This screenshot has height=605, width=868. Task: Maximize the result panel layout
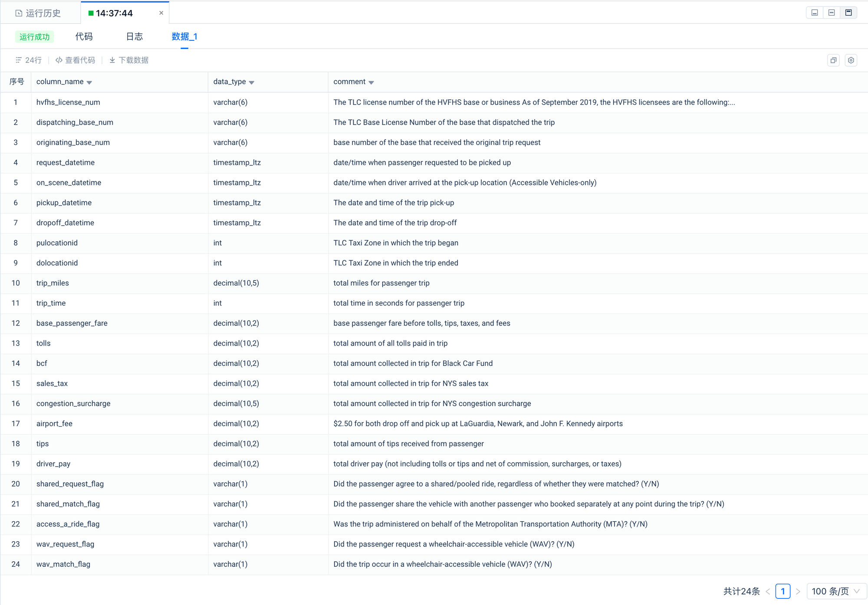point(848,13)
